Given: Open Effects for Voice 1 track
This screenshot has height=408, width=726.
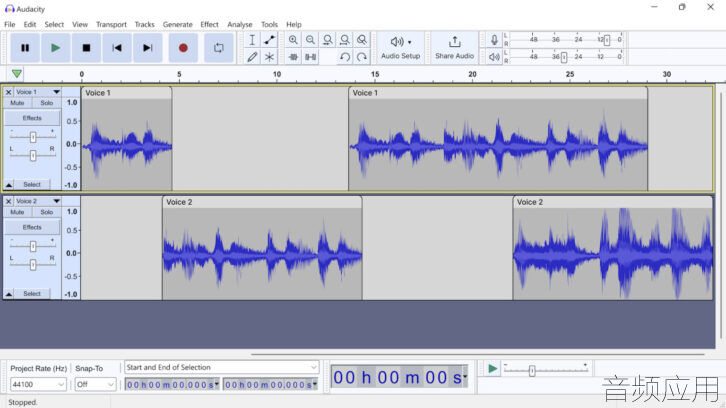Looking at the screenshot, I should pos(32,118).
